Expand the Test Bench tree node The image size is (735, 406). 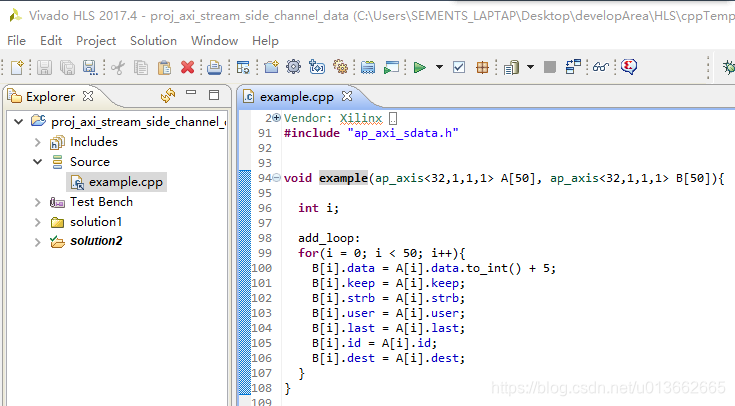38,202
